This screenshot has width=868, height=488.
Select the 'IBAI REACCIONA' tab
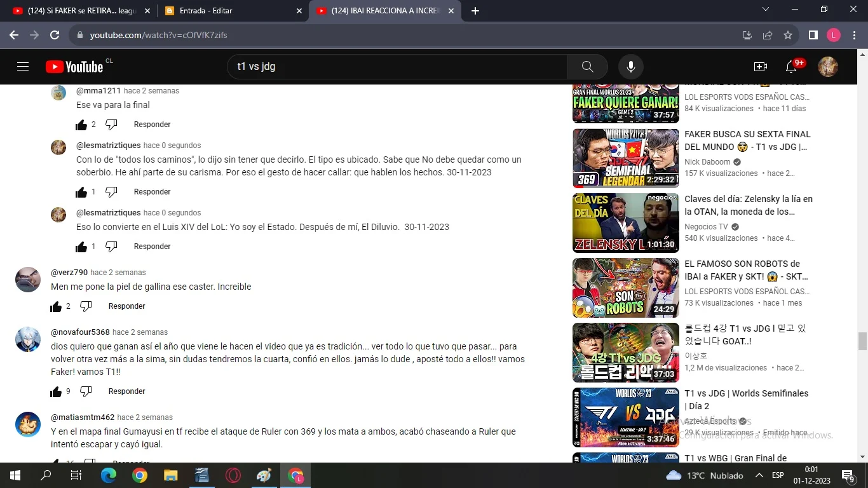point(385,11)
